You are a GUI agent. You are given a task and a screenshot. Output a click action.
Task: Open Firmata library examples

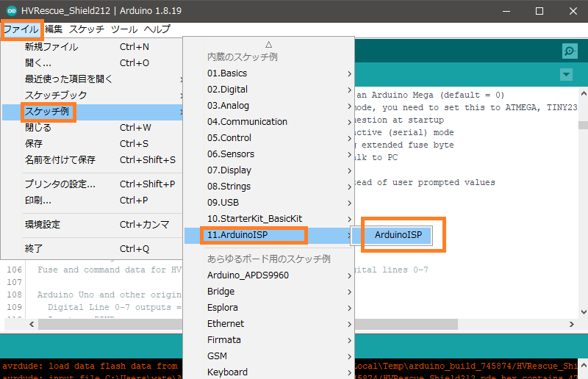(269, 340)
